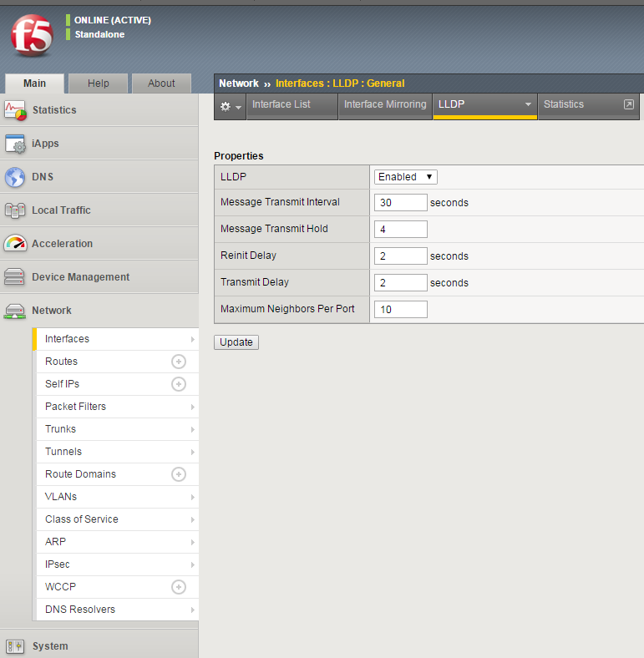The image size is (644, 658).
Task: Click the Acceleration gauge icon
Action: pyautogui.click(x=16, y=244)
